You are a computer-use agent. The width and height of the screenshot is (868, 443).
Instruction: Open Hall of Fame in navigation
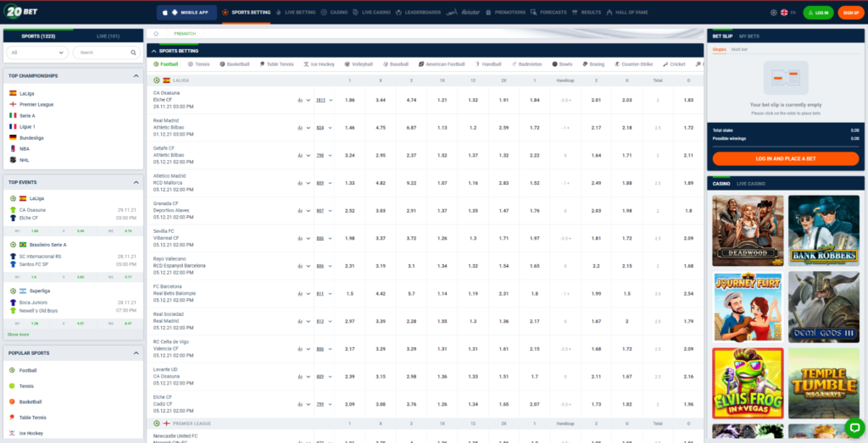click(x=627, y=12)
